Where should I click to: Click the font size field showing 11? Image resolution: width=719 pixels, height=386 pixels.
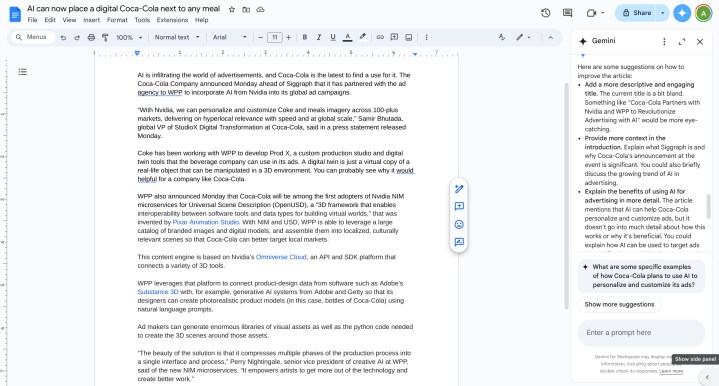click(275, 37)
